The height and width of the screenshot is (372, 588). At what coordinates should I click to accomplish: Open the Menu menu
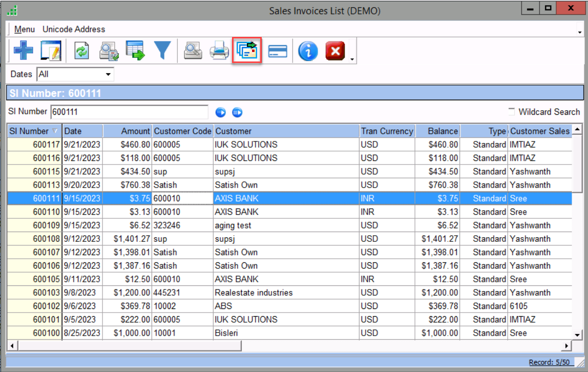coord(25,29)
